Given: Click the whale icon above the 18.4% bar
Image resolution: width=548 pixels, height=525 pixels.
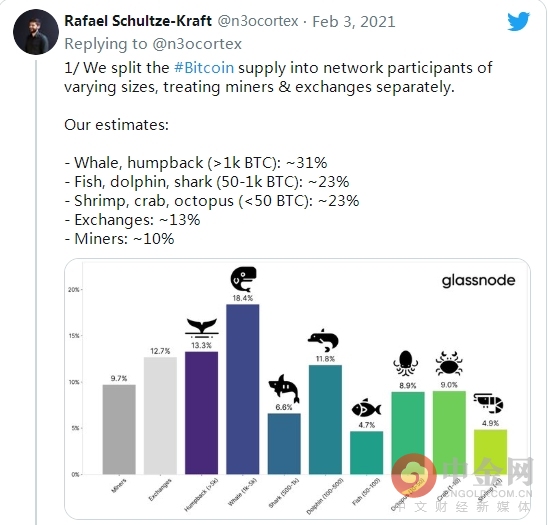Looking at the screenshot, I should 244,279.
